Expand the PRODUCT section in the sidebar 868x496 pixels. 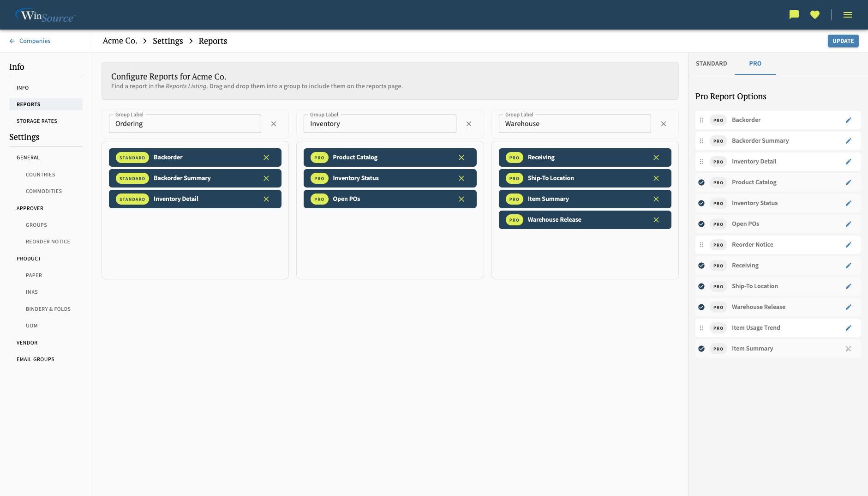(x=29, y=259)
